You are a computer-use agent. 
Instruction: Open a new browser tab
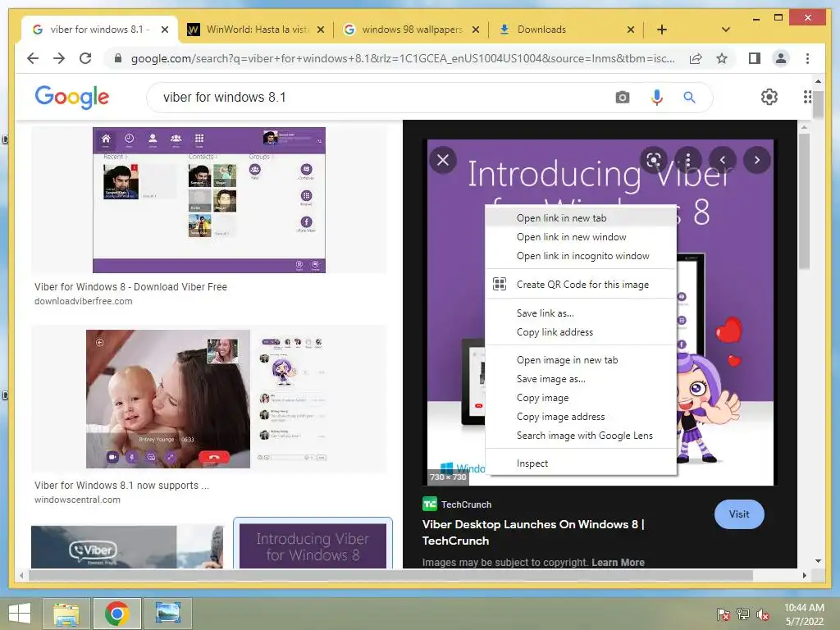click(662, 30)
